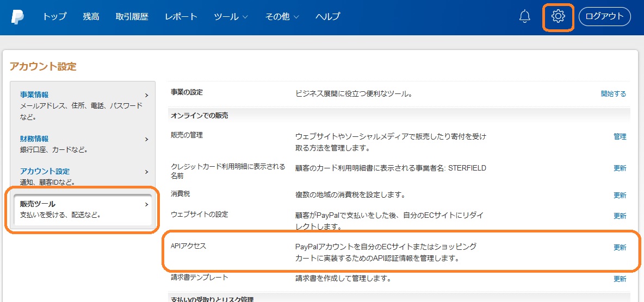Select レポート in the top navigation

(x=181, y=17)
